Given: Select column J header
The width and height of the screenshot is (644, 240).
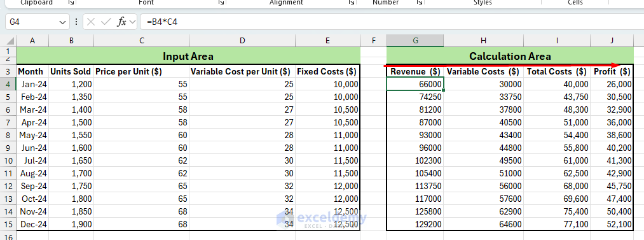Looking at the screenshot, I should click(x=612, y=41).
